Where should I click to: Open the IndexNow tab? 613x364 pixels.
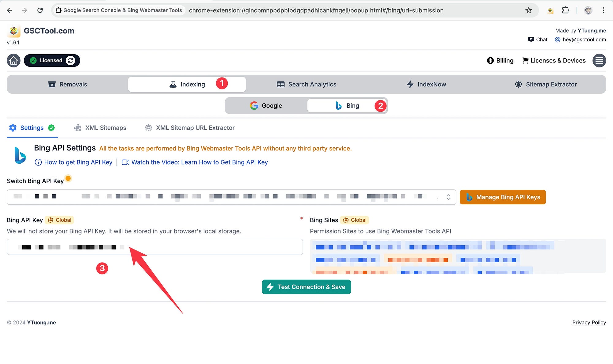point(426,84)
